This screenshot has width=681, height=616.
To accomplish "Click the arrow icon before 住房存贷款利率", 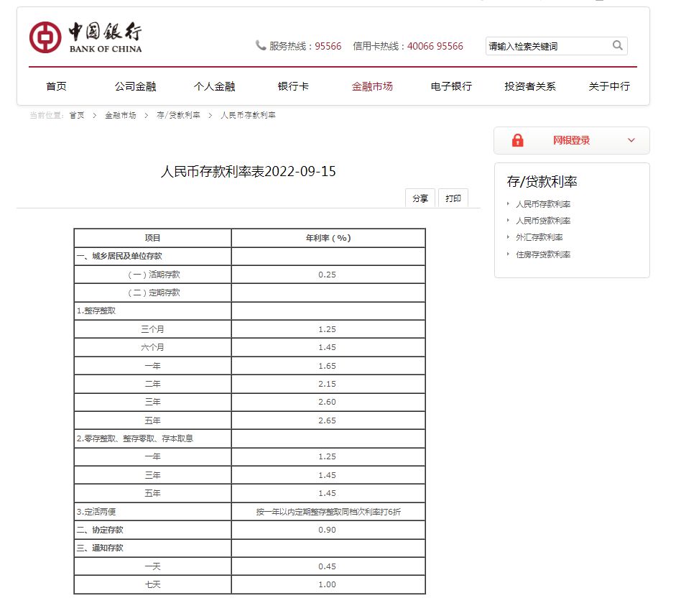I will tap(509, 254).
